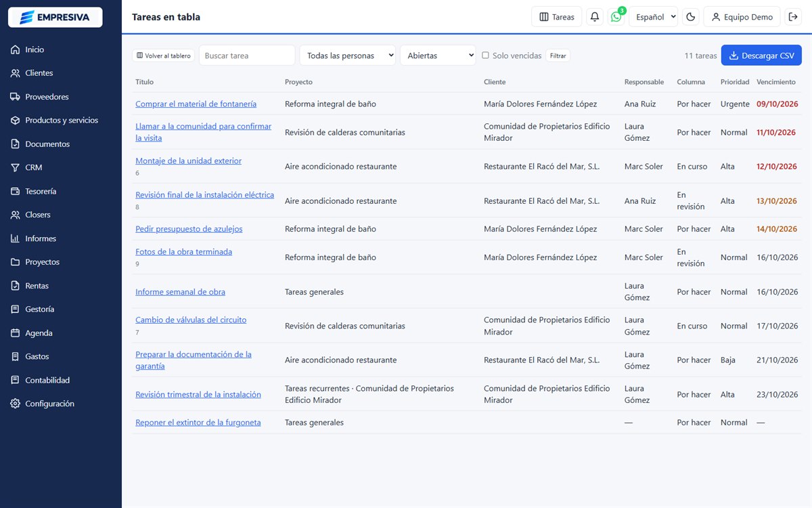The width and height of the screenshot is (812, 508).
Task: Open task Revisión trimestral de la instalación
Action: [x=198, y=395]
